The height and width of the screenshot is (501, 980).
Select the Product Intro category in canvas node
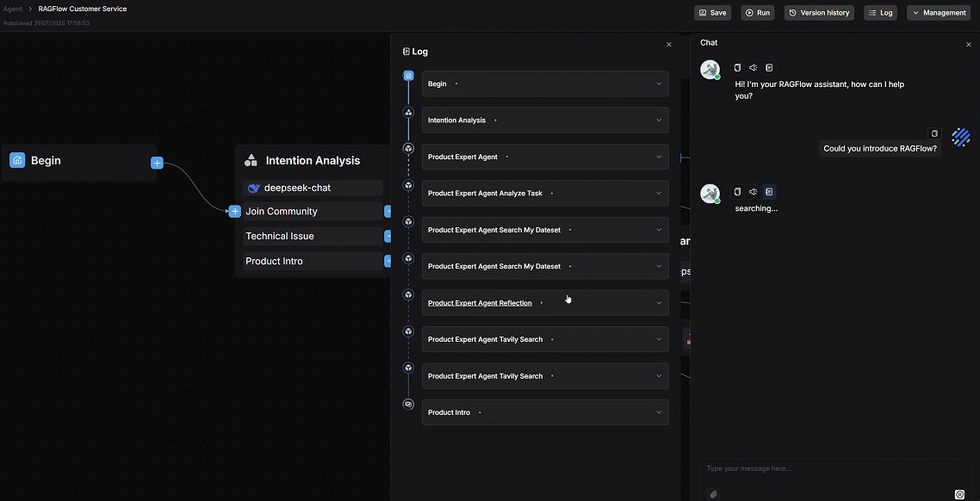313,261
